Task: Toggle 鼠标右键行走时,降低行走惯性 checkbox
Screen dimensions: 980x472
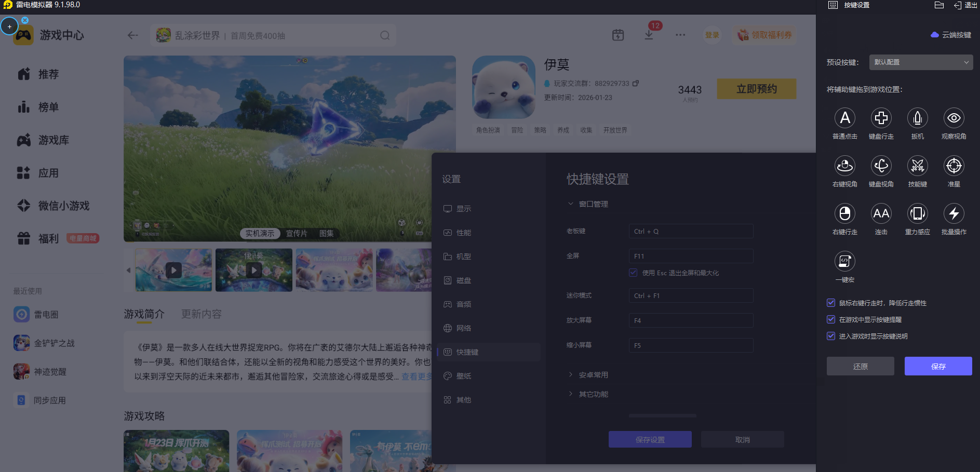Action: click(831, 303)
